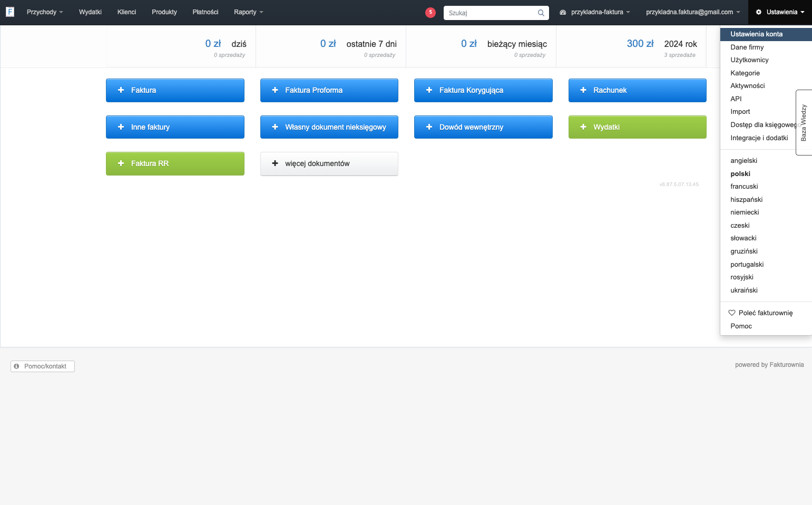Click the info icon in Pomoc/kontakt
Image resolution: width=812 pixels, height=505 pixels.
17,366
